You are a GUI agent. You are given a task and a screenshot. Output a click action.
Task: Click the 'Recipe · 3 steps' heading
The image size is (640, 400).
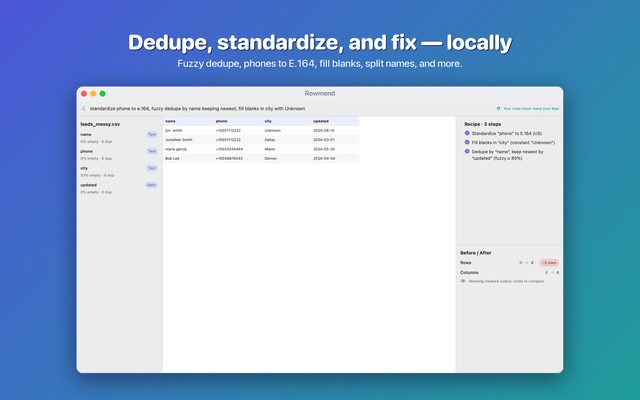tap(482, 124)
